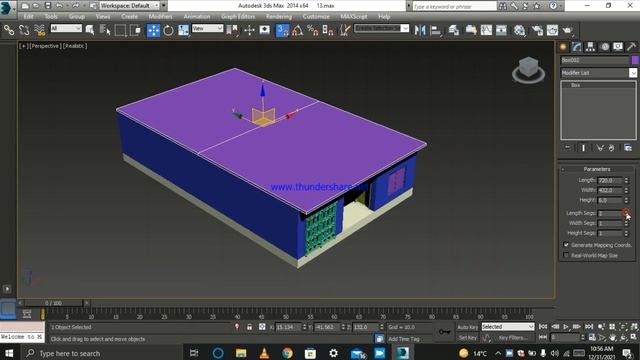Click the Align tool icon
640x360 pixels.
click(436, 30)
